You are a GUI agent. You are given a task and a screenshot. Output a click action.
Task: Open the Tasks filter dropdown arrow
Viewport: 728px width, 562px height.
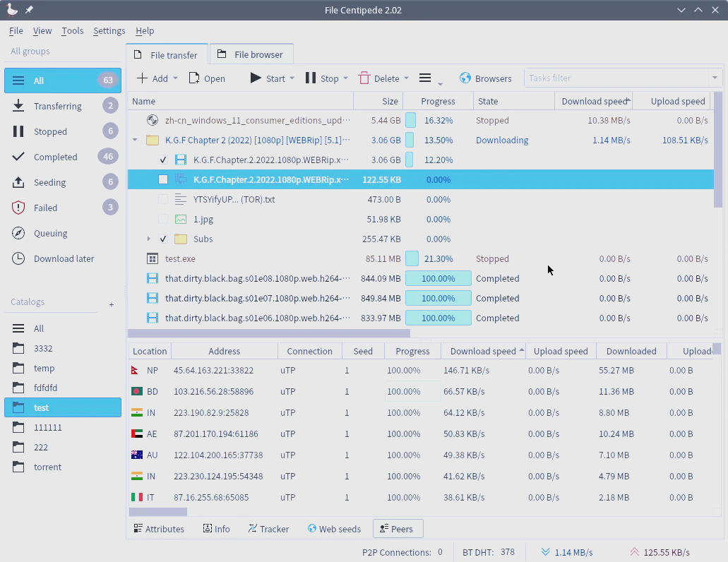tap(715, 78)
